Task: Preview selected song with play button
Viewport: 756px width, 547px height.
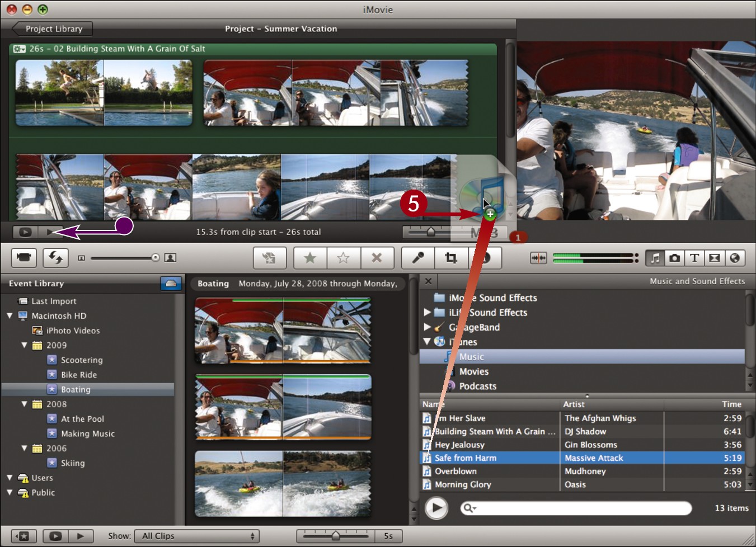Action: (436, 508)
